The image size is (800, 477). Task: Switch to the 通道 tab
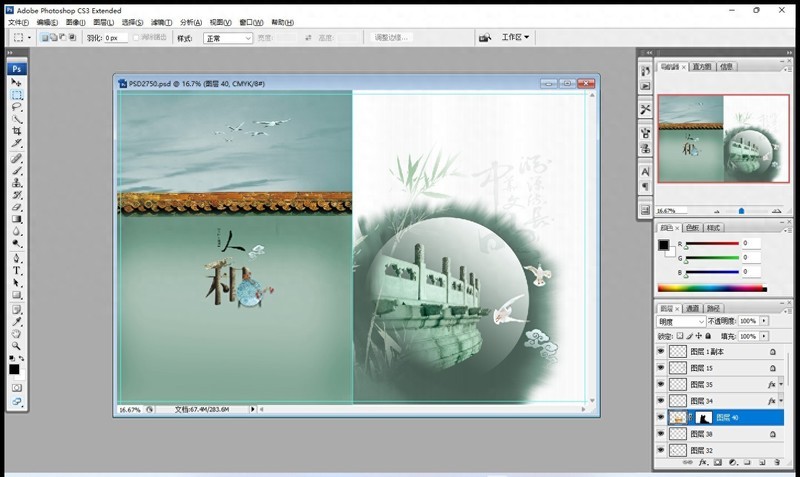tap(691, 308)
